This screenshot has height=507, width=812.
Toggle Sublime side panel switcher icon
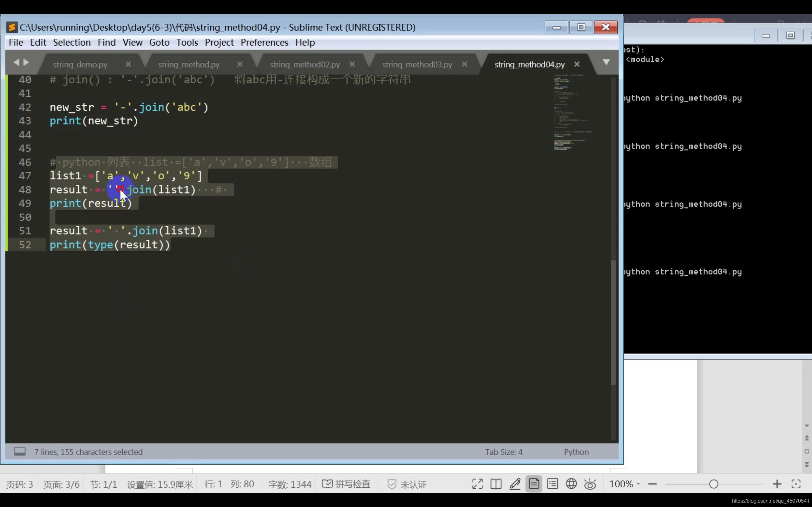(20, 451)
